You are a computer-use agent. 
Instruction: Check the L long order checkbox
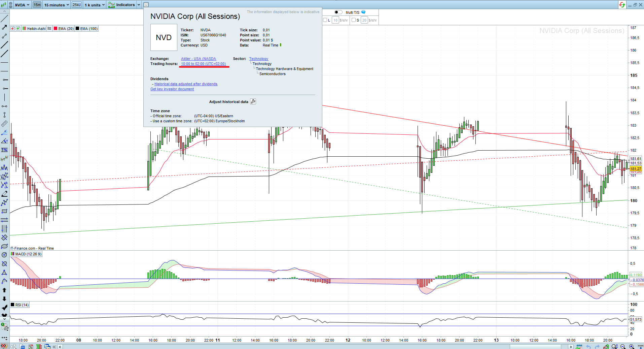point(325,20)
